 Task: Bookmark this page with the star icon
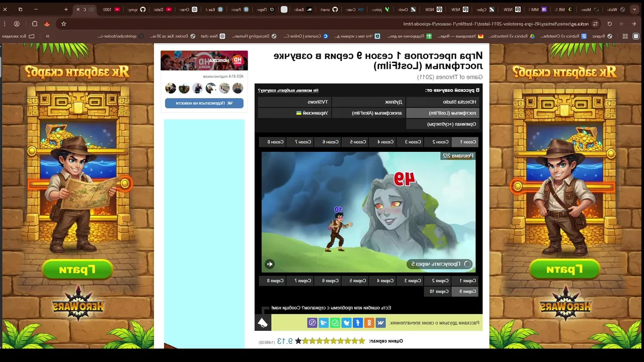pos(63,24)
